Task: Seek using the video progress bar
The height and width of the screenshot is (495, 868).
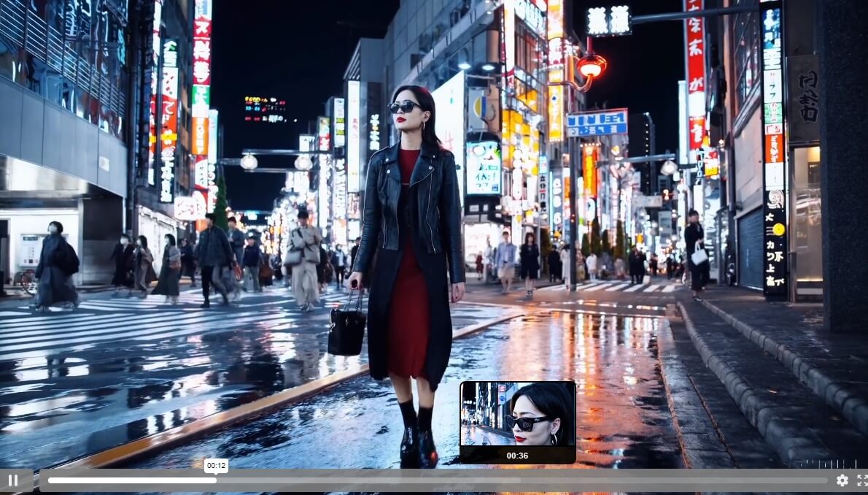Action: tap(438, 480)
